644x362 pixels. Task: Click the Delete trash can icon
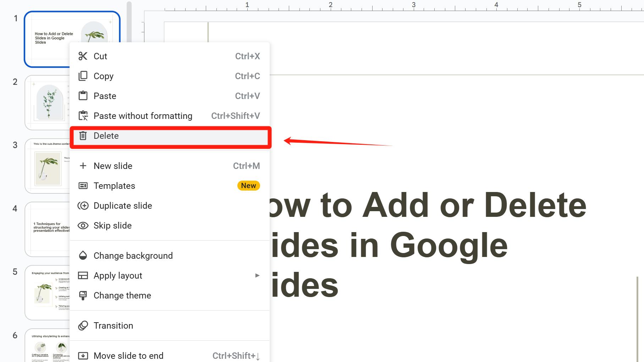point(83,136)
